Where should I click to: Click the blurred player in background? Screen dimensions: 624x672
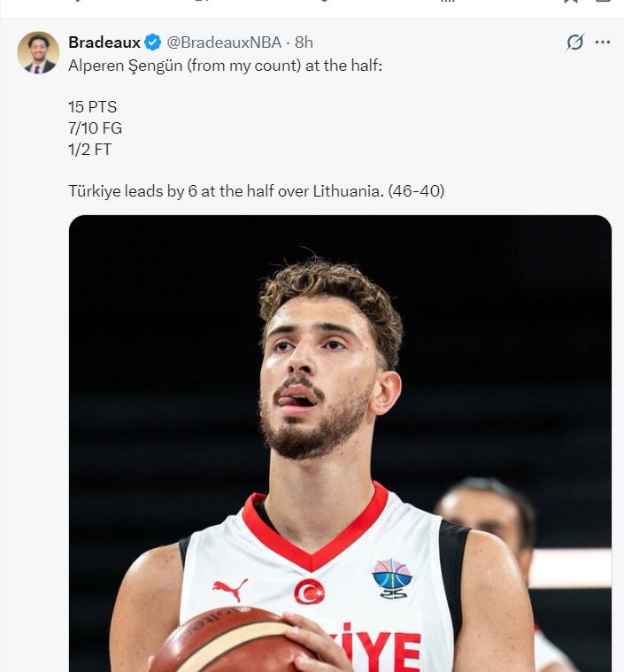pos(487,522)
